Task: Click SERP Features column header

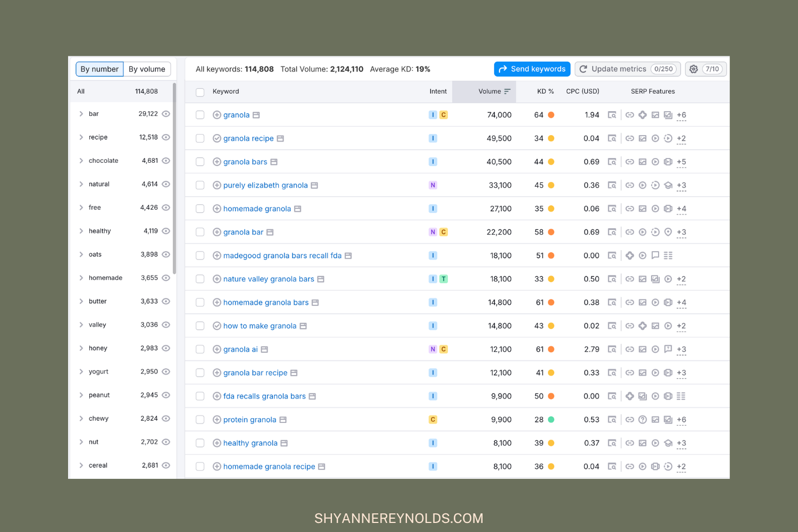Action: (653, 92)
